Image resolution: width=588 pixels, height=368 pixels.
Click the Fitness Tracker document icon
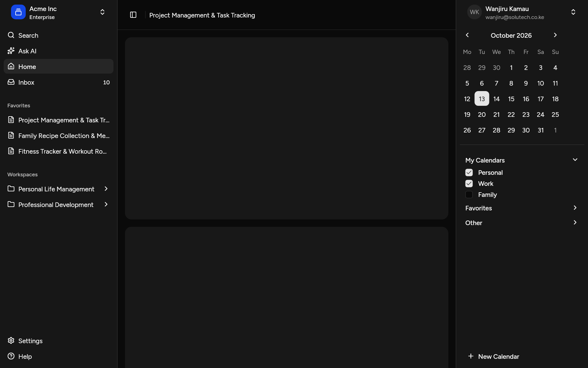[11, 151]
